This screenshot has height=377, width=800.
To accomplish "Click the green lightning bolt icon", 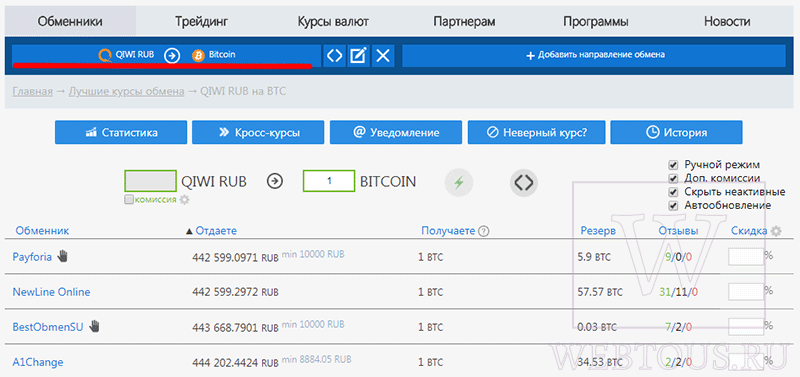I will 459,182.
